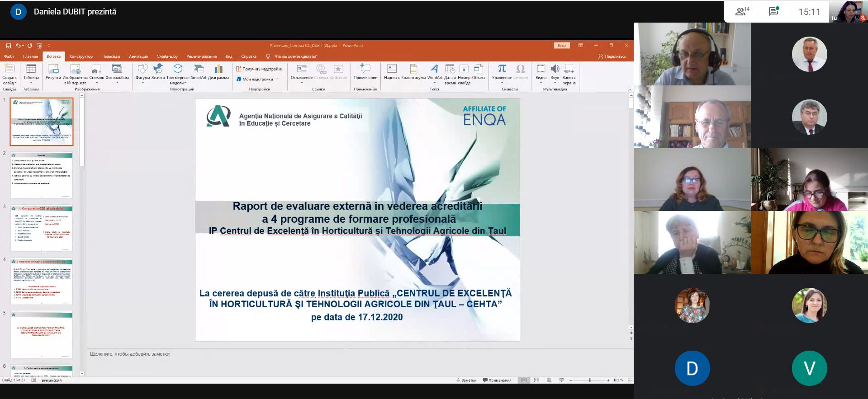868x399 pixels.
Task: Click the zoom slider handle
Action: pos(589,380)
